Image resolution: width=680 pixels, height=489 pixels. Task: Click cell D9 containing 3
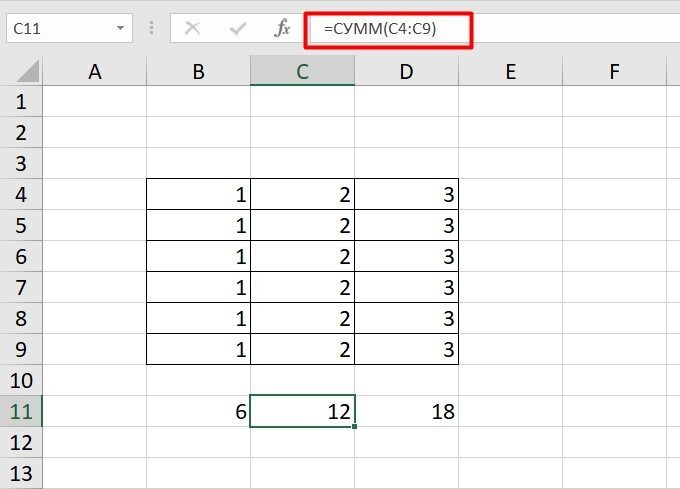(x=406, y=350)
